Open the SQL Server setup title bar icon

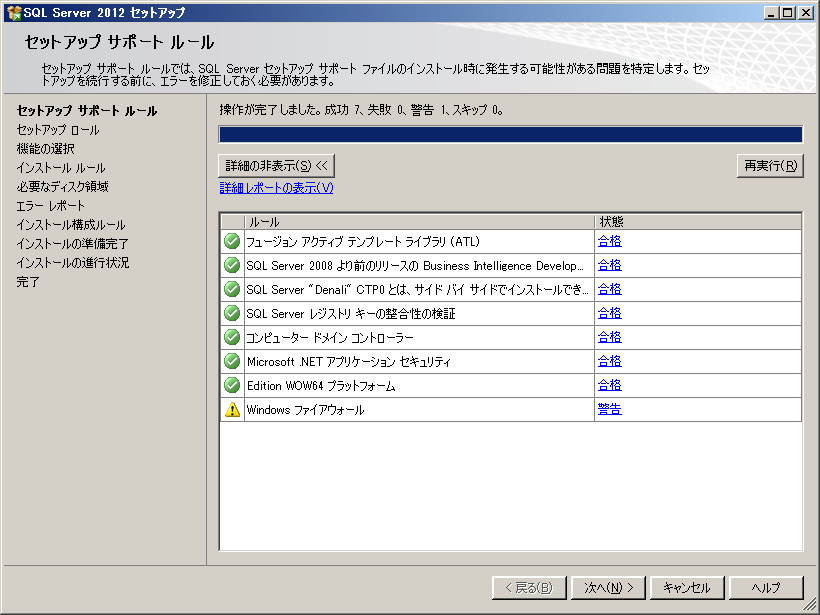tap(12, 13)
